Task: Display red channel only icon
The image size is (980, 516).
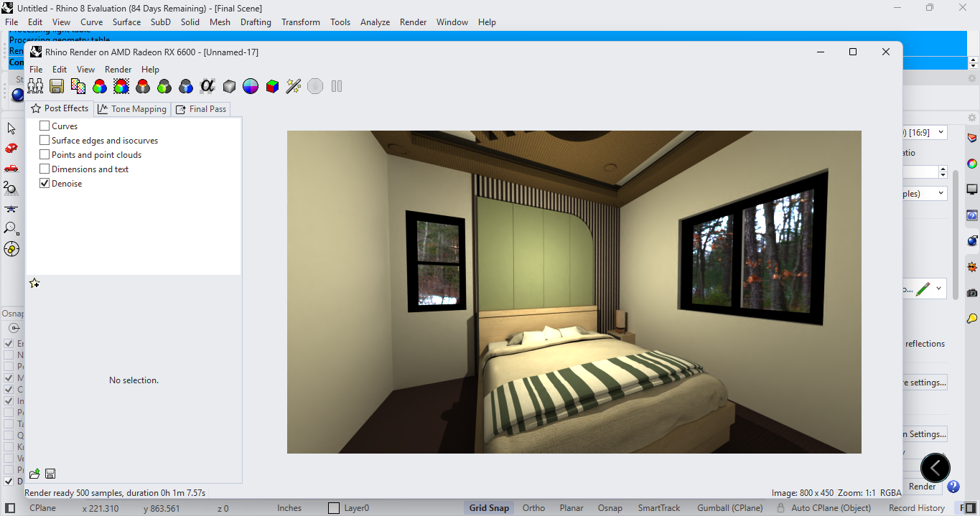Action: 143,86
